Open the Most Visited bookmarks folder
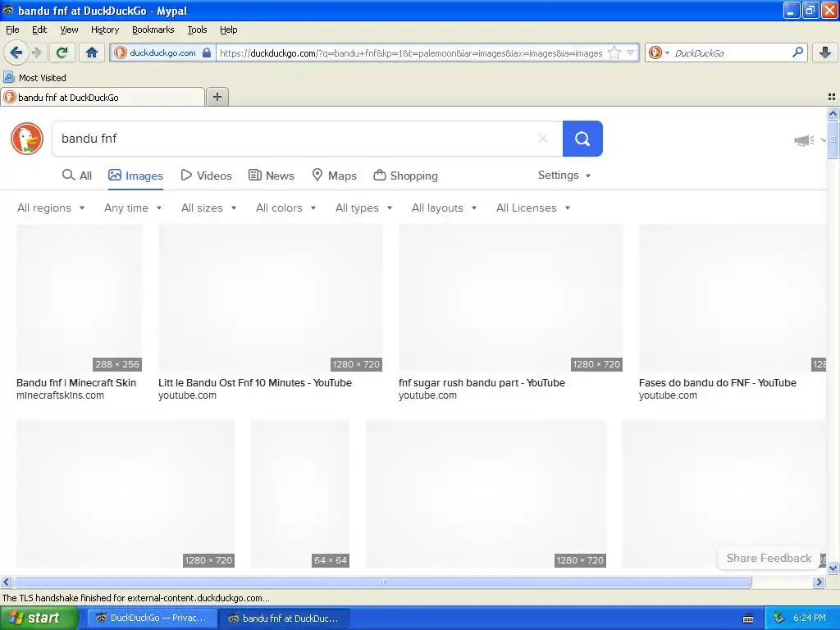Screen dimensions: 840x630 tap(34, 78)
